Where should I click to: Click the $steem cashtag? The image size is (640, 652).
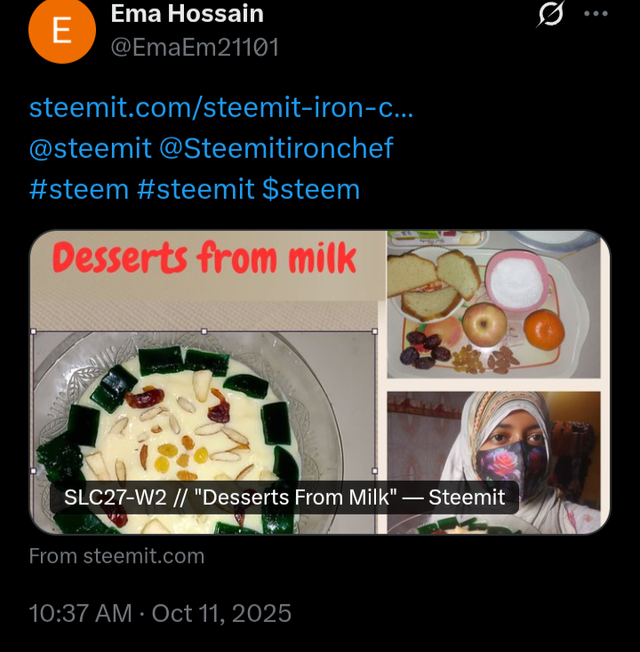click(311, 189)
